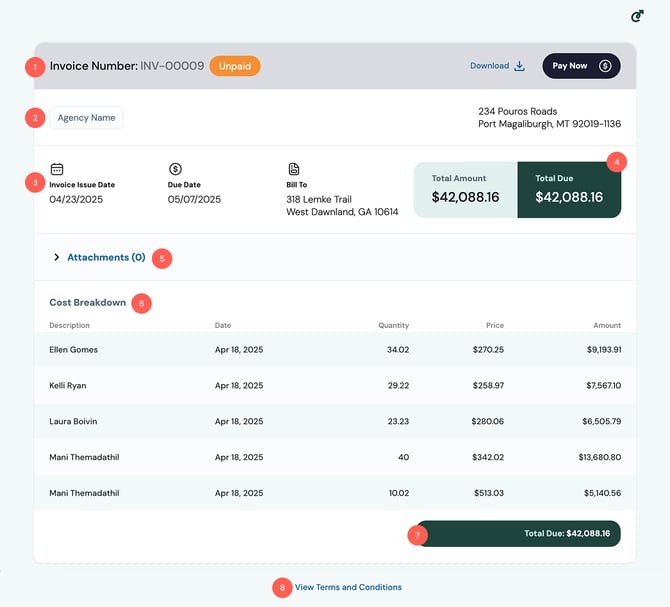Click the Price column header
This screenshot has height=607, width=670.
pyautogui.click(x=495, y=325)
